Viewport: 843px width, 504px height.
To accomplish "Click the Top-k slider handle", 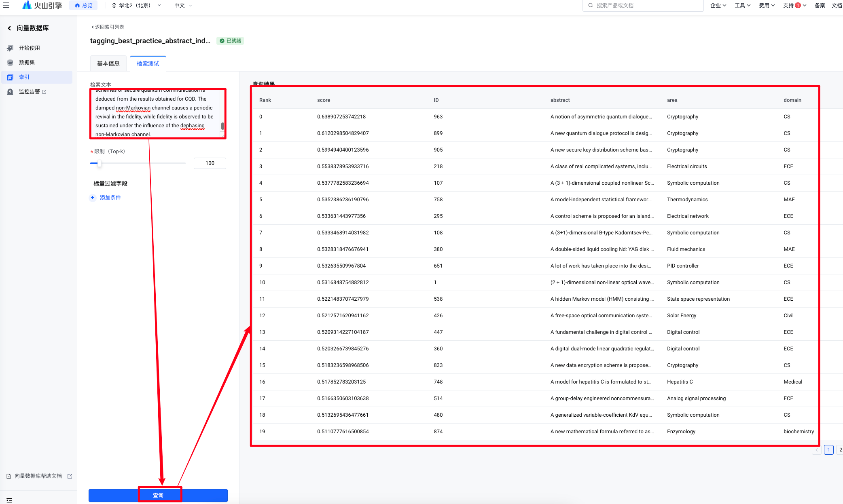I will point(99,163).
